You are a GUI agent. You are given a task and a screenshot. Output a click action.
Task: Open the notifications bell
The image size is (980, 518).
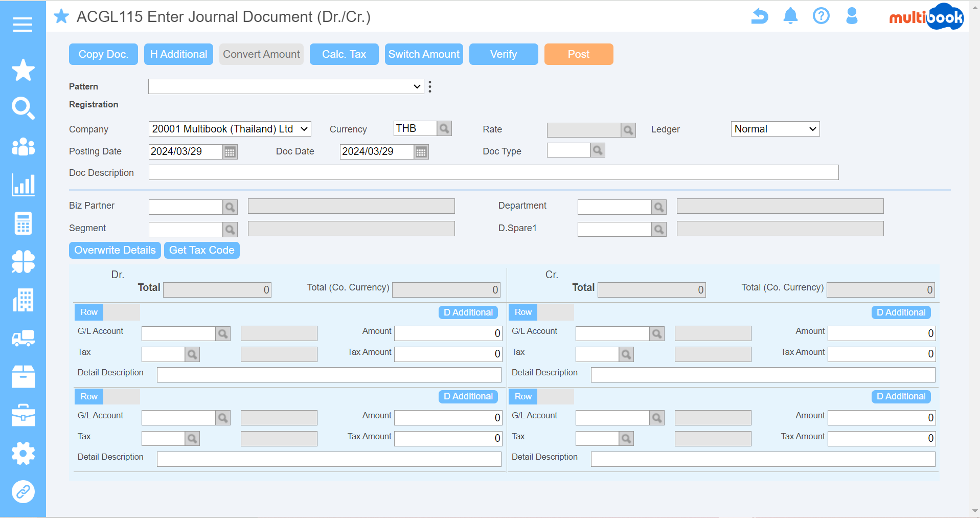tap(790, 16)
